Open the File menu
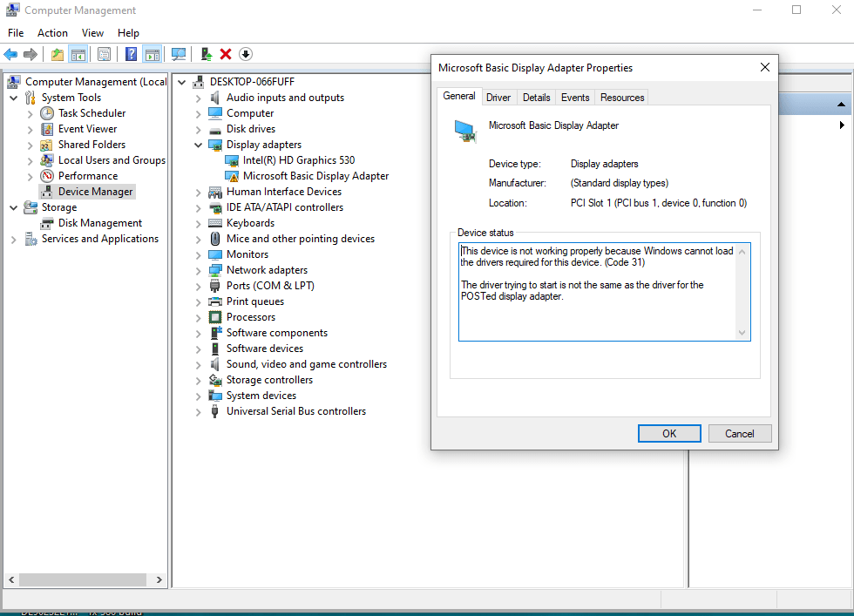This screenshot has width=854, height=616. click(x=16, y=33)
